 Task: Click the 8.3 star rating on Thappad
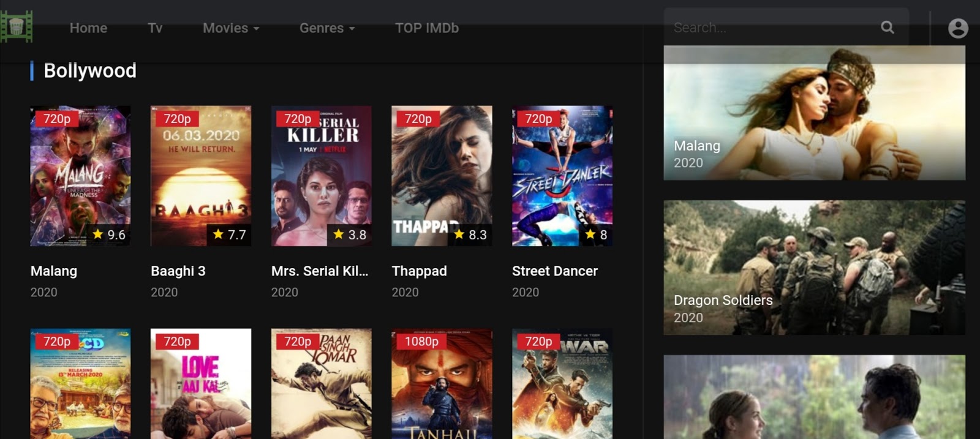(470, 235)
